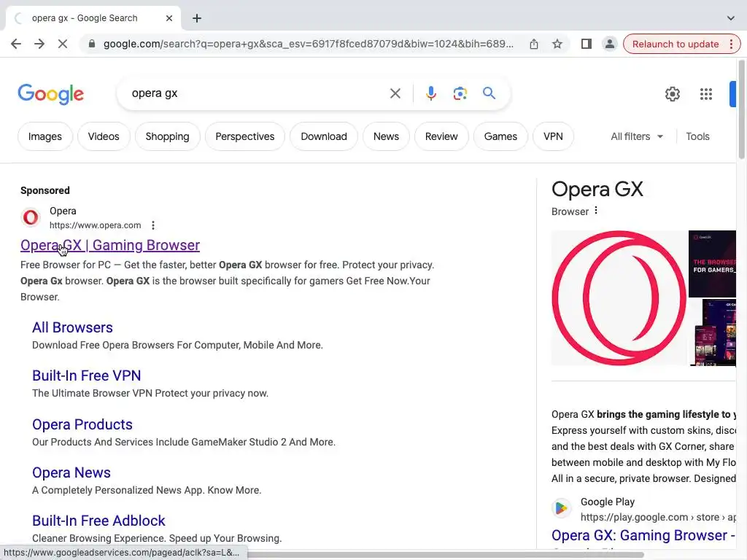Click the 'https://www.opera.com' text

96,225
